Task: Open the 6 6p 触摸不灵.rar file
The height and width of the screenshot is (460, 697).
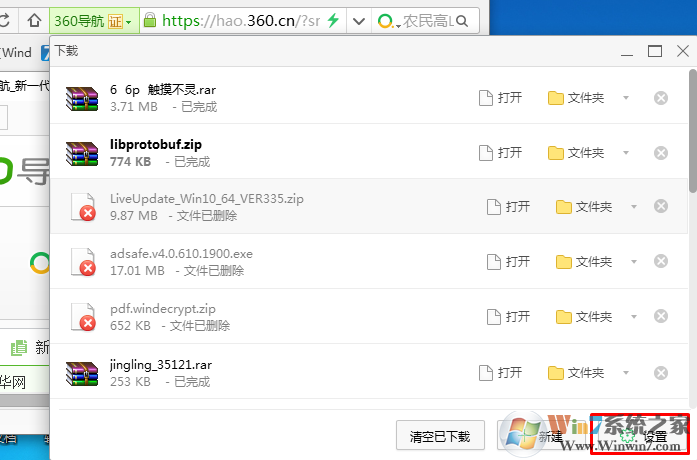Action: click(501, 98)
